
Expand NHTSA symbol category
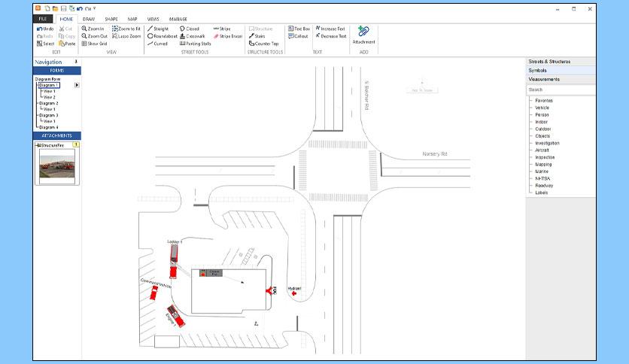542,178
